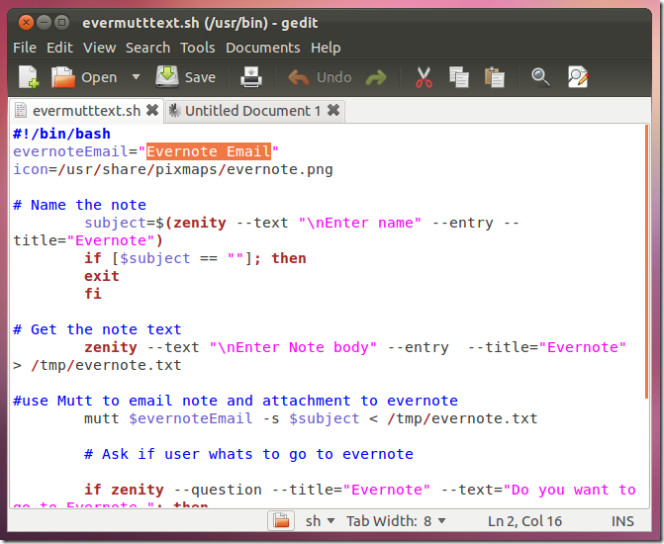Expand the Open recent files arrow

point(136,77)
